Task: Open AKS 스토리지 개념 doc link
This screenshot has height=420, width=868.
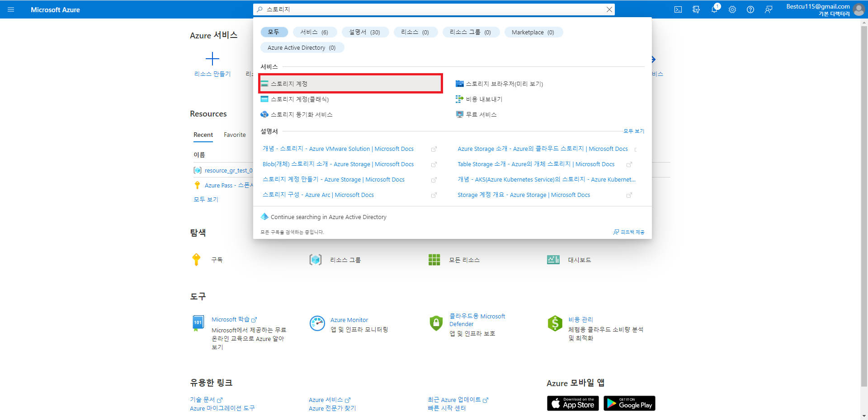Action: 547,179
